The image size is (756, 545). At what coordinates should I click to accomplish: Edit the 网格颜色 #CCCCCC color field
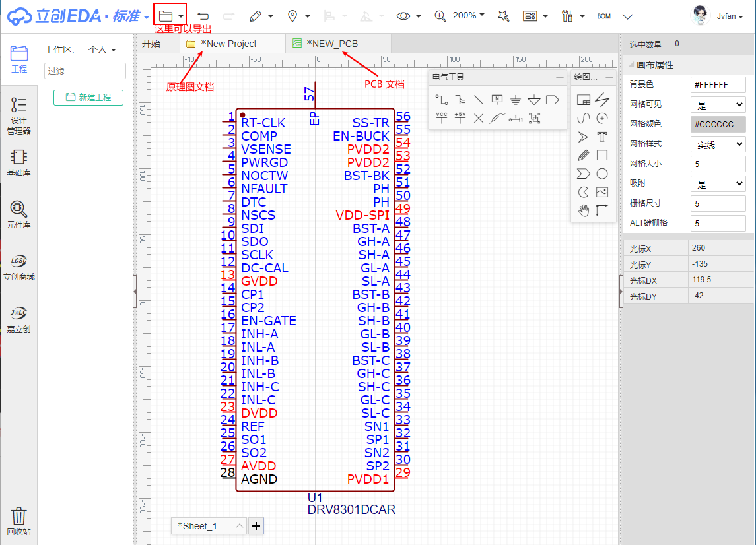coord(718,124)
